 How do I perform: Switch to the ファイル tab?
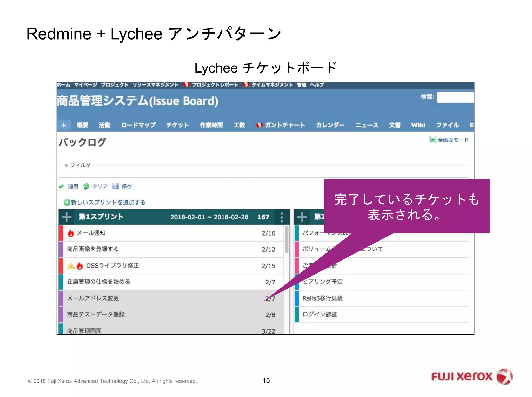[448, 125]
